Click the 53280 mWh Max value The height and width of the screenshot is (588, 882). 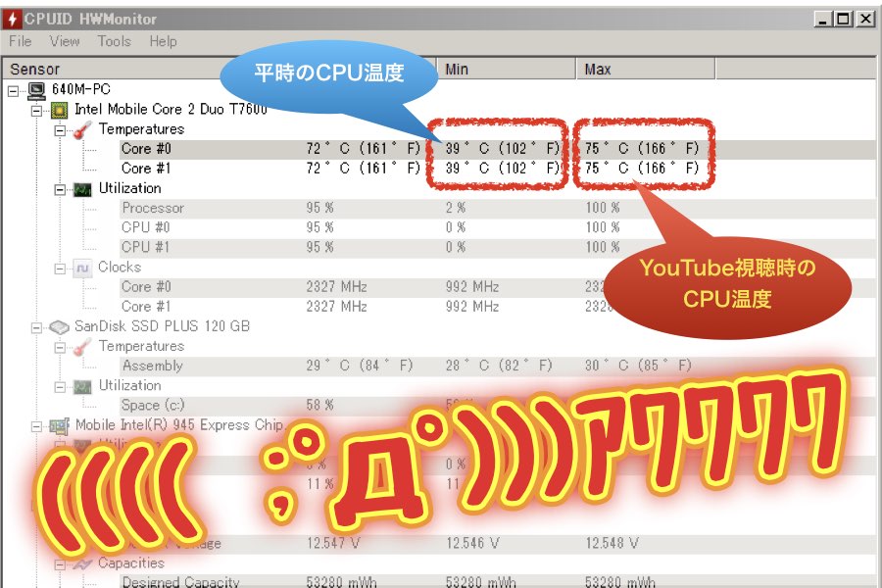click(x=620, y=581)
